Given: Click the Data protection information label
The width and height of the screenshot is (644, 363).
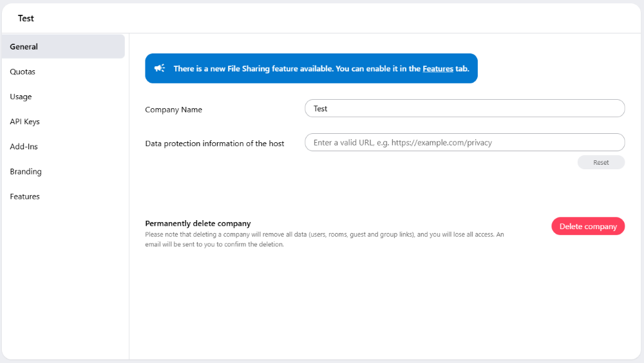Looking at the screenshot, I should pos(214,144).
